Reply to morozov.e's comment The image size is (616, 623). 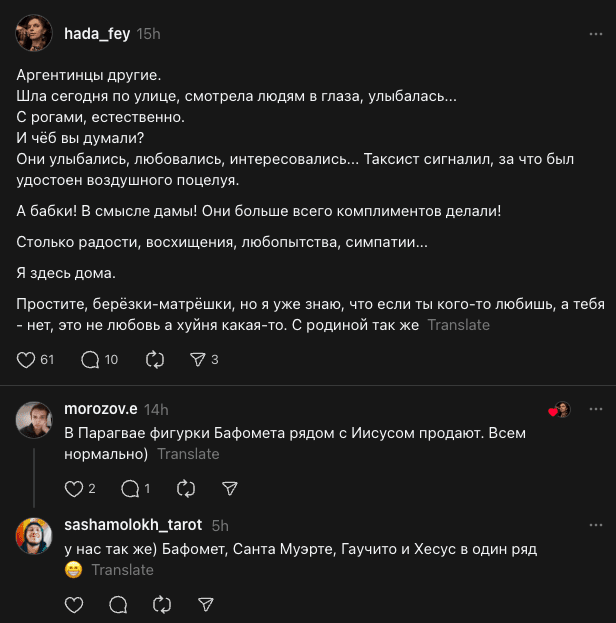click(129, 489)
